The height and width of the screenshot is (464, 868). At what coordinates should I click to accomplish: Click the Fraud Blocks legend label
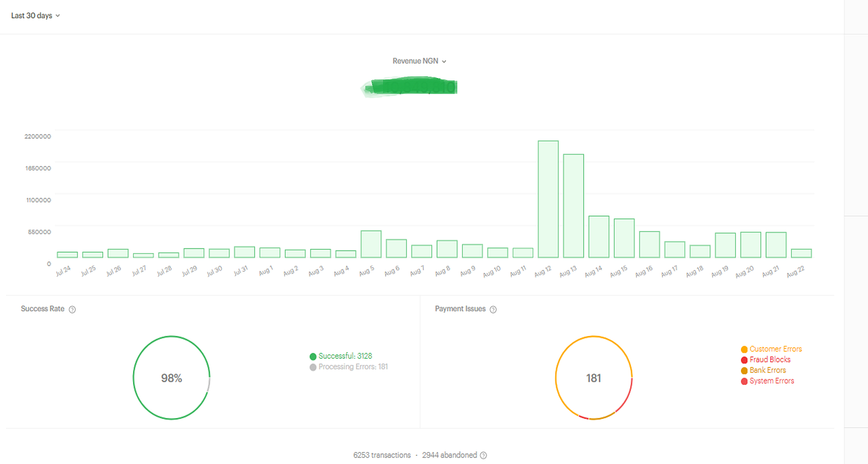tap(770, 360)
